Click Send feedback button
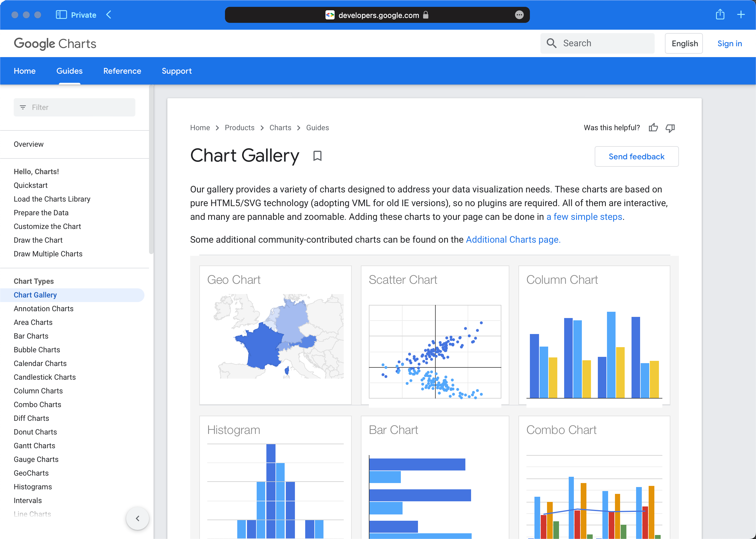Viewport: 756px width, 539px height. (x=636, y=156)
